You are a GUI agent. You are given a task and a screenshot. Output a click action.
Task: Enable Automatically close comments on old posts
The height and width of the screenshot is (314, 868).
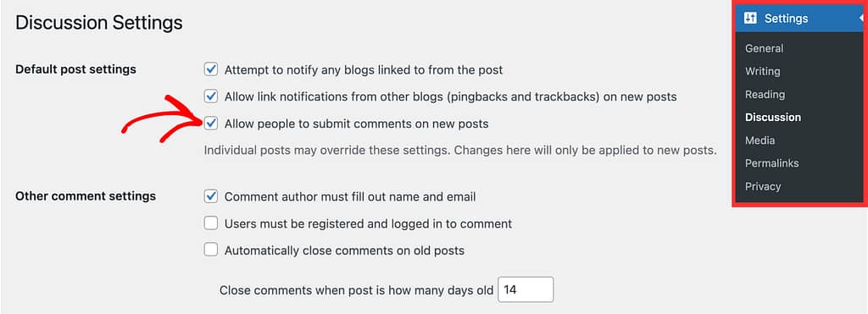coord(211,250)
